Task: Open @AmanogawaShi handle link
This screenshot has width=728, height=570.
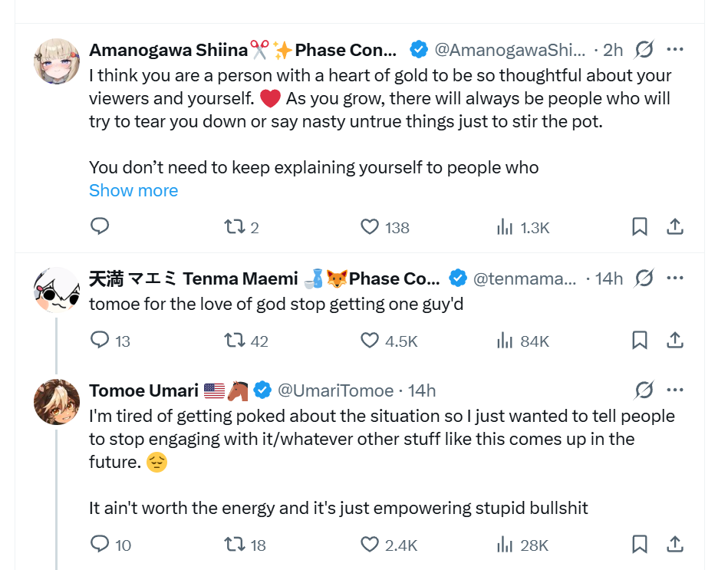Action: click(509, 50)
